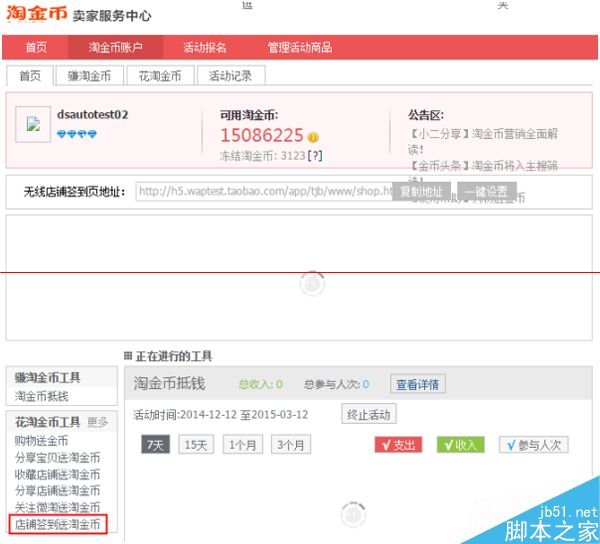Image resolution: width=600 pixels, height=544 pixels.
Task: Select the 1个月 time range
Action: pos(243,445)
